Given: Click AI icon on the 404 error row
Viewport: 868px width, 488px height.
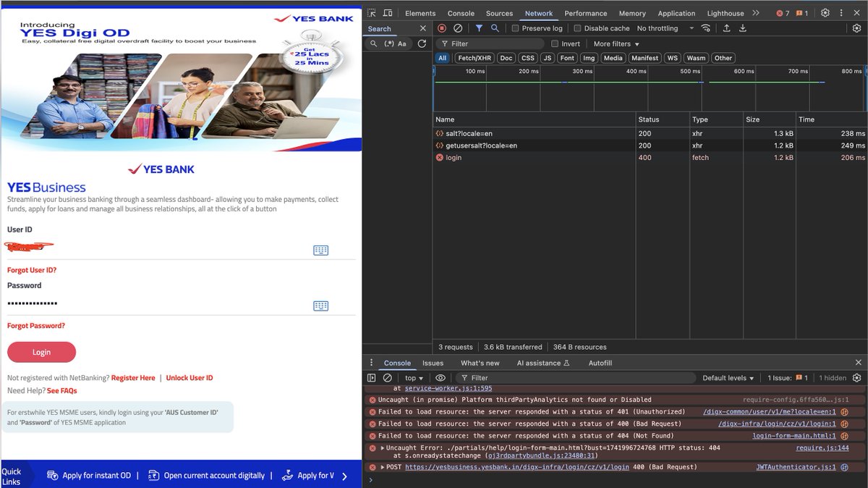Looking at the screenshot, I should tap(844, 436).
